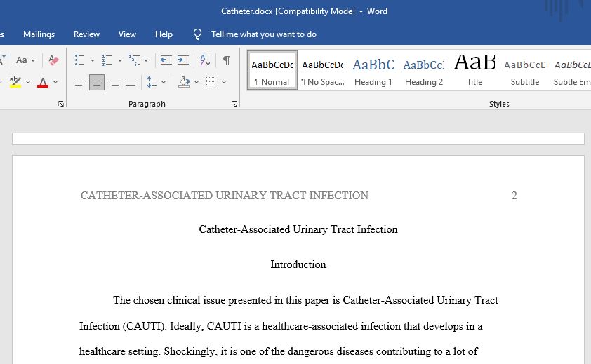The height and width of the screenshot is (364, 591).
Task: Click Line and Paragraph Spacing icon
Action: [x=152, y=82]
